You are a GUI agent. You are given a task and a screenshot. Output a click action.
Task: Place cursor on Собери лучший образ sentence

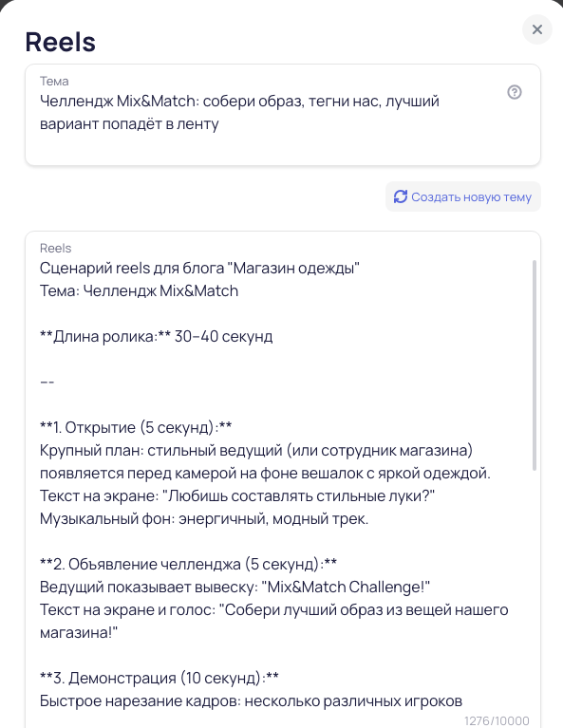274,621
